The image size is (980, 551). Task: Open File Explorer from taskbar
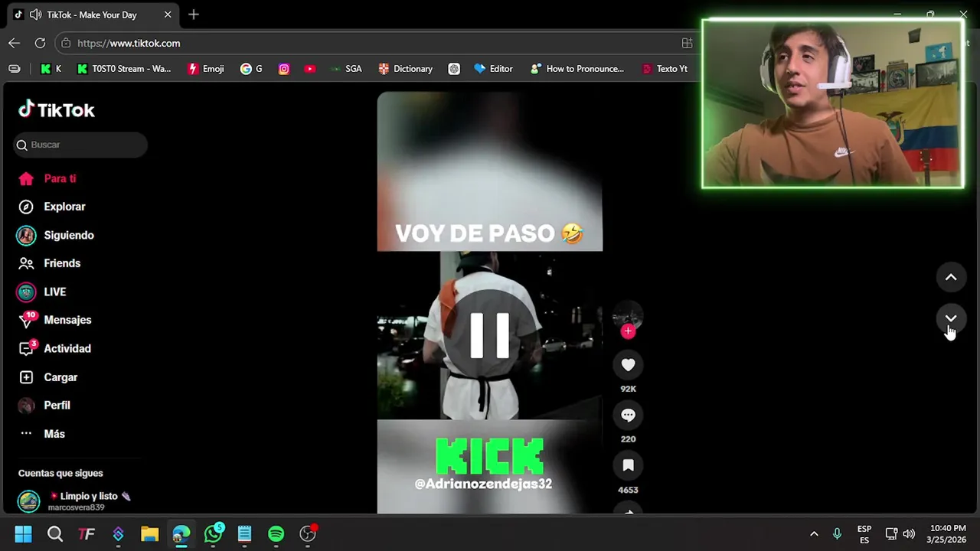coord(149,534)
